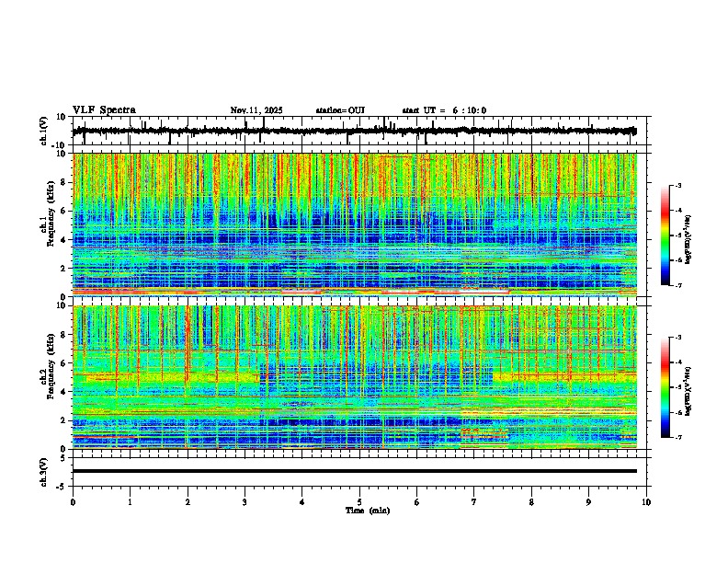Click time axis tick label 9
Screen dimensions: 728x563
pyautogui.click(x=588, y=502)
